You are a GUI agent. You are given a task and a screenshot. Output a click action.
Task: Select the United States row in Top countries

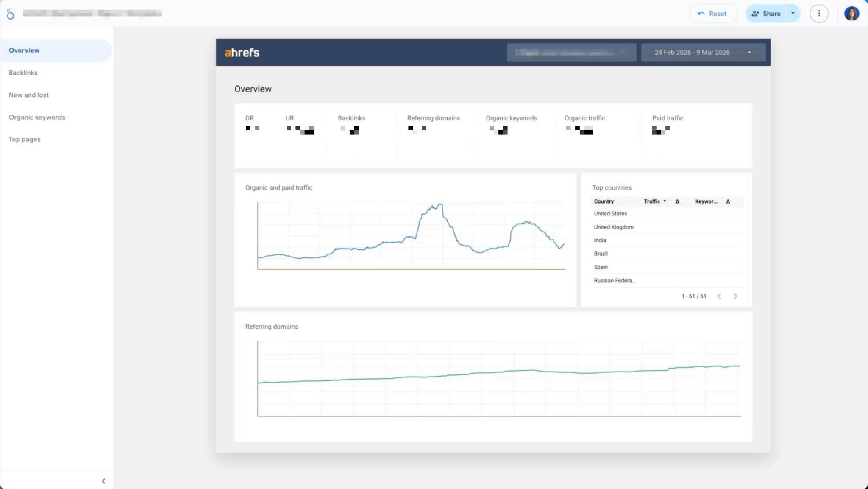coord(610,213)
